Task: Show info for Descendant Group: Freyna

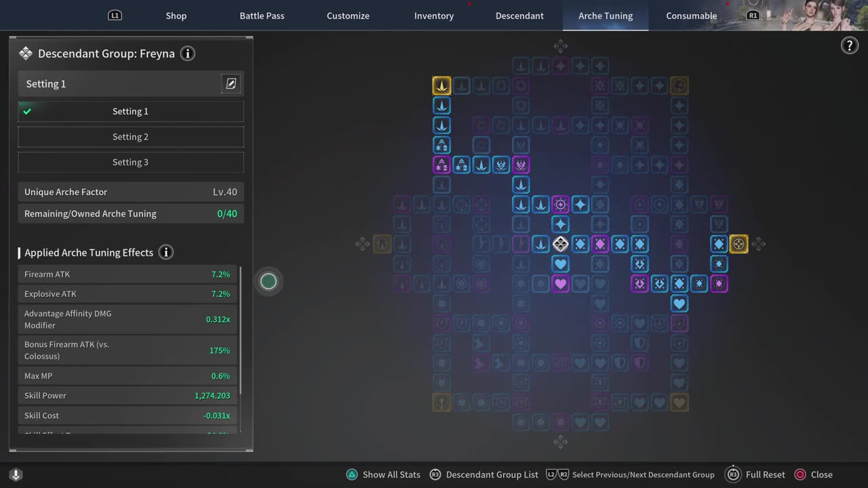Action: point(188,54)
